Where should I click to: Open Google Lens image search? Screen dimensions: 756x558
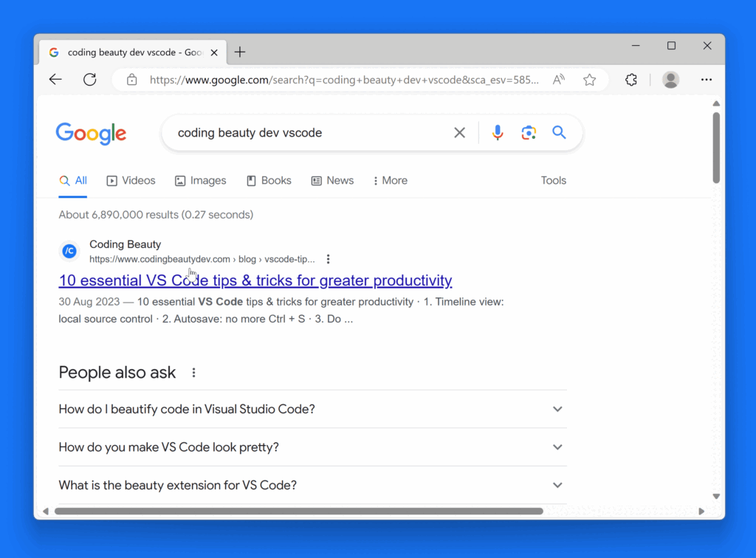pyautogui.click(x=529, y=133)
